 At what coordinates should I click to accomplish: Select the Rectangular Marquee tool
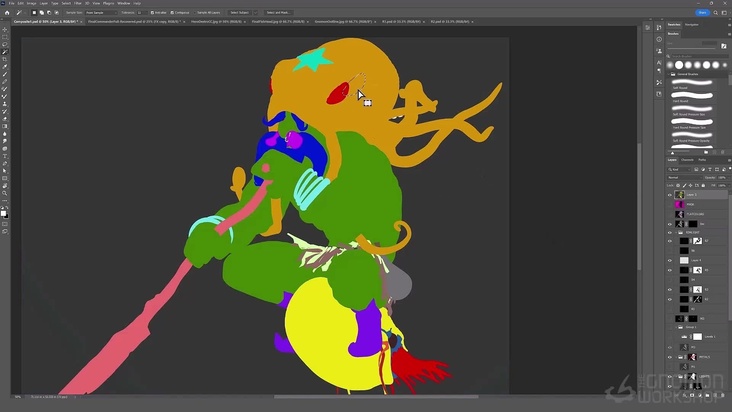[x=5, y=37]
